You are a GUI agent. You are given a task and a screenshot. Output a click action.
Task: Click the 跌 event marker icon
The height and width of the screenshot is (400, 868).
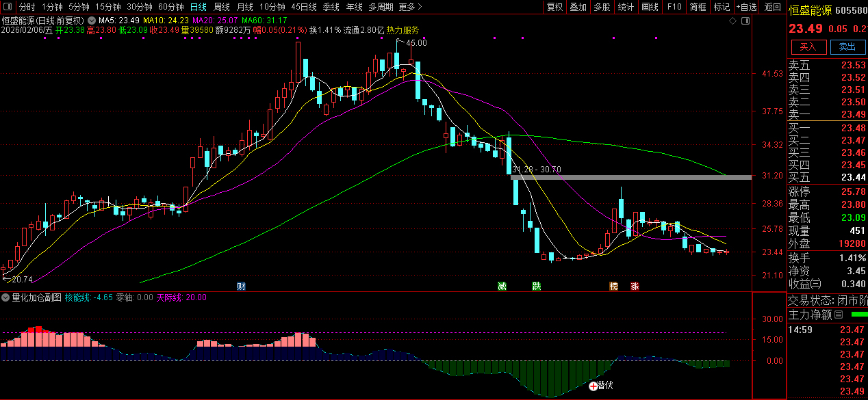(537, 286)
